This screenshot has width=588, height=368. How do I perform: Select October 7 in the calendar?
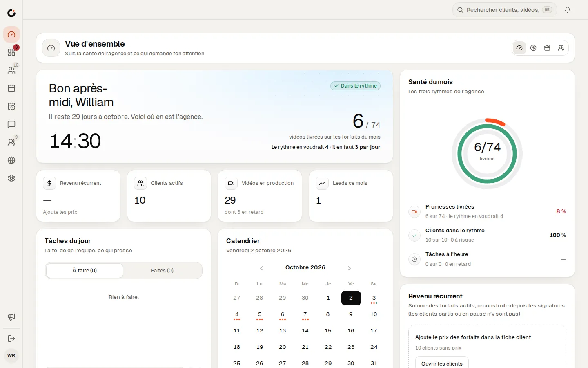click(305, 314)
